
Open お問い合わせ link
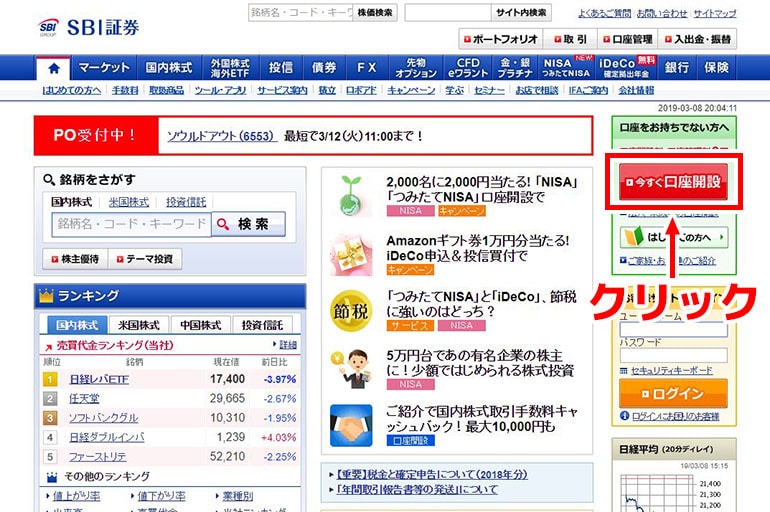[662, 14]
